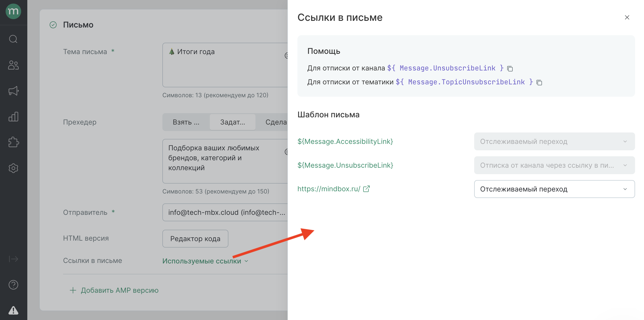Click the ${Message.UnsubscribeLink} template link

pos(345,165)
